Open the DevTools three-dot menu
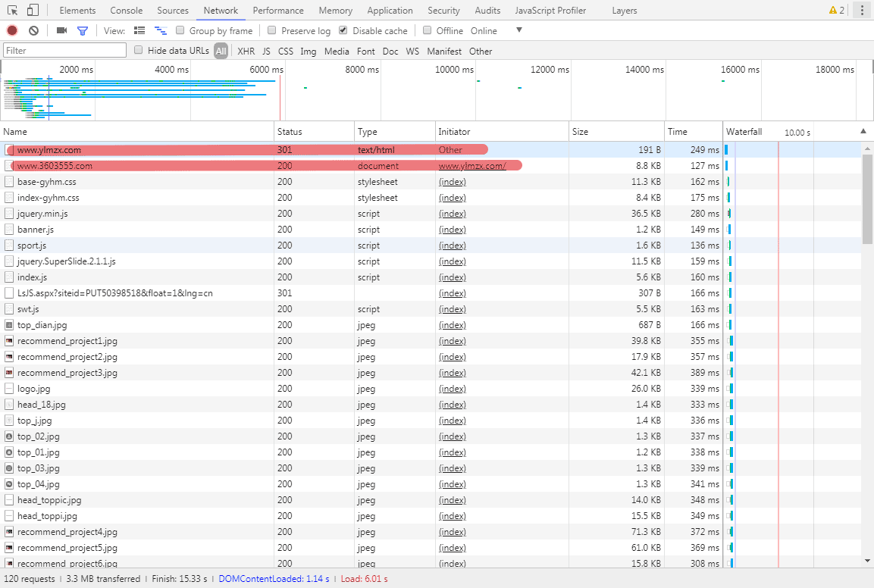This screenshot has height=588, width=874. click(x=862, y=11)
